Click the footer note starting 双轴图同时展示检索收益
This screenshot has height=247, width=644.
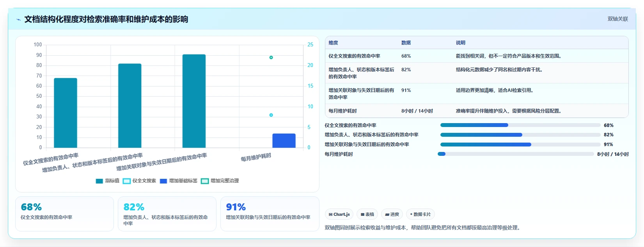coord(424,228)
